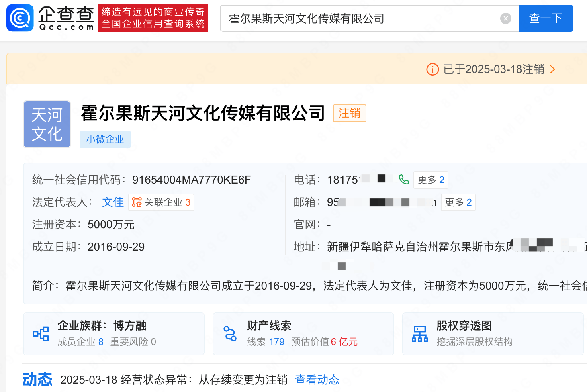Open the red slogan banner 全国企业信用查询系统
The image size is (587, 392).
pos(153,18)
